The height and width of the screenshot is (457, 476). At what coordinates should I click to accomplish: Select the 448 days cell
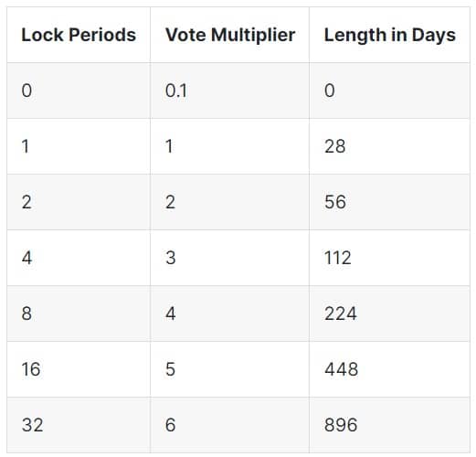389,369
